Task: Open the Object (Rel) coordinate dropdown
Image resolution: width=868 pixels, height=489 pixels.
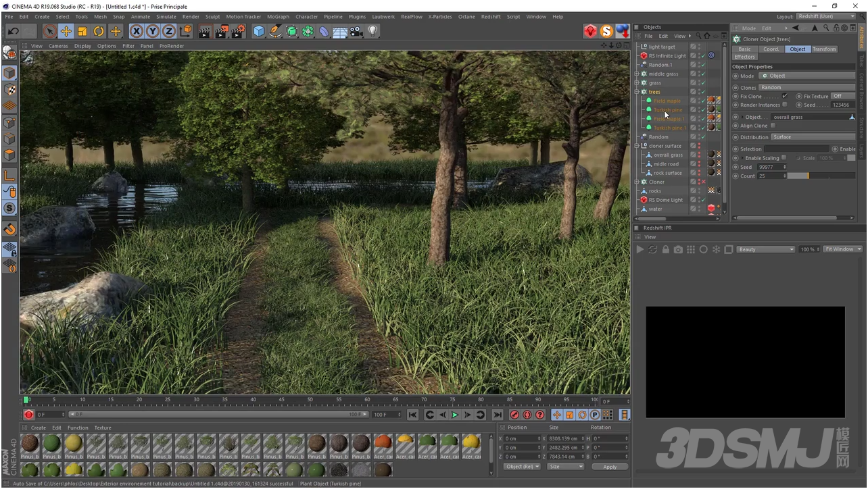Action: tap(523, 467)
